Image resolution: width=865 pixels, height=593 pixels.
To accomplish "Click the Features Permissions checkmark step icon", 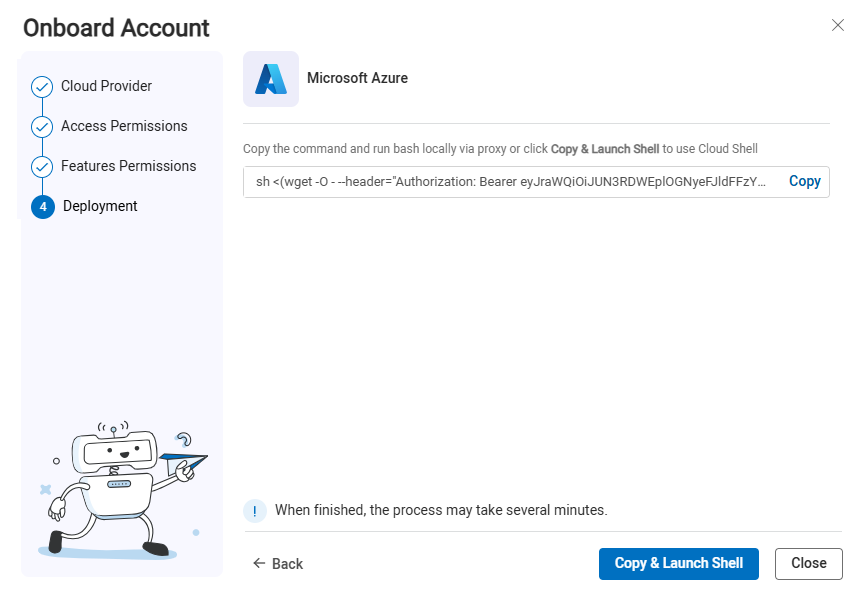I will tap(42, 167).
